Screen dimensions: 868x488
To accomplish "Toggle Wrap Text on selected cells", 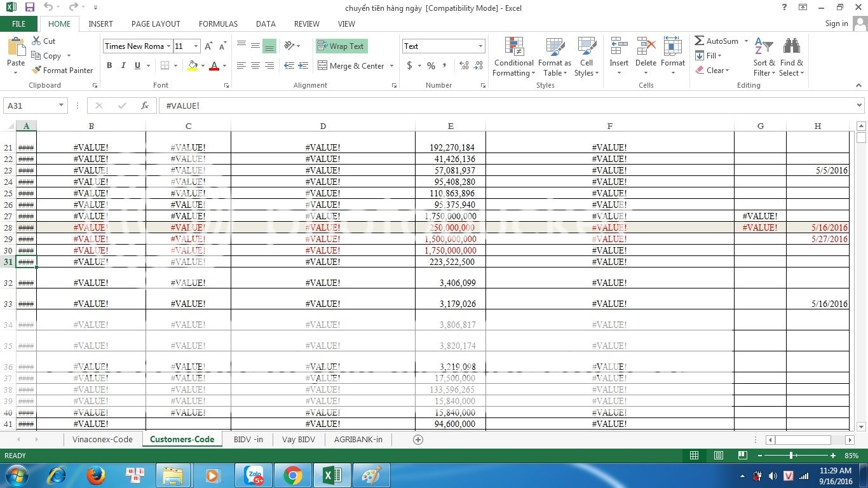I will click(x=341, y=46).
